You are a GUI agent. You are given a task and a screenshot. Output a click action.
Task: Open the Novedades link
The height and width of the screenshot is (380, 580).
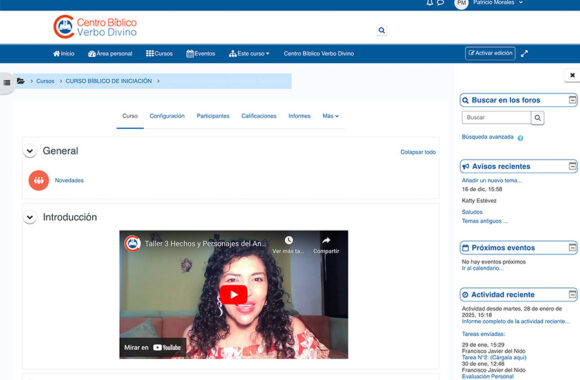[69, 181]
